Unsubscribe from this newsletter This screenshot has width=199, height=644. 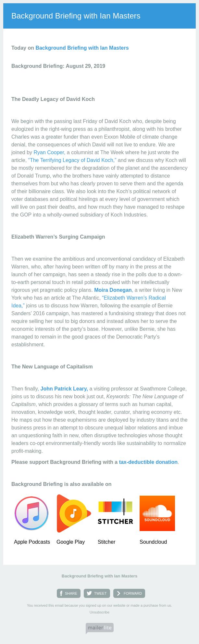(x=99, y=612)
